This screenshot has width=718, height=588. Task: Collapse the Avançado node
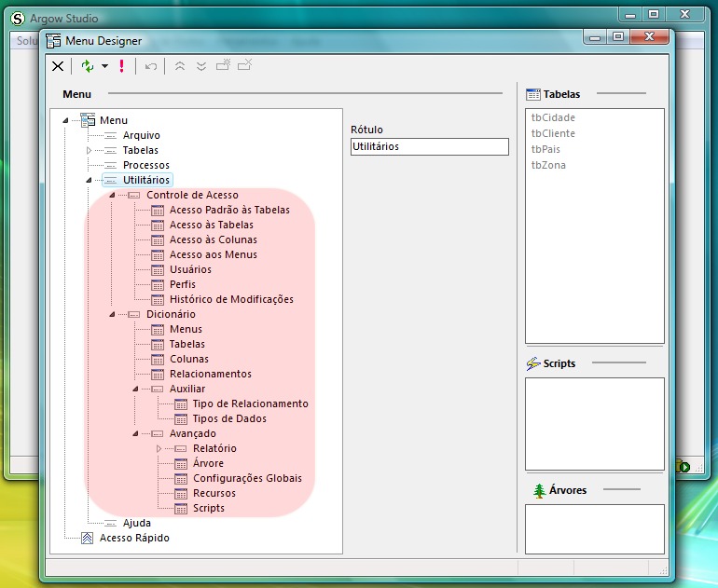click(x=135, y=433)
